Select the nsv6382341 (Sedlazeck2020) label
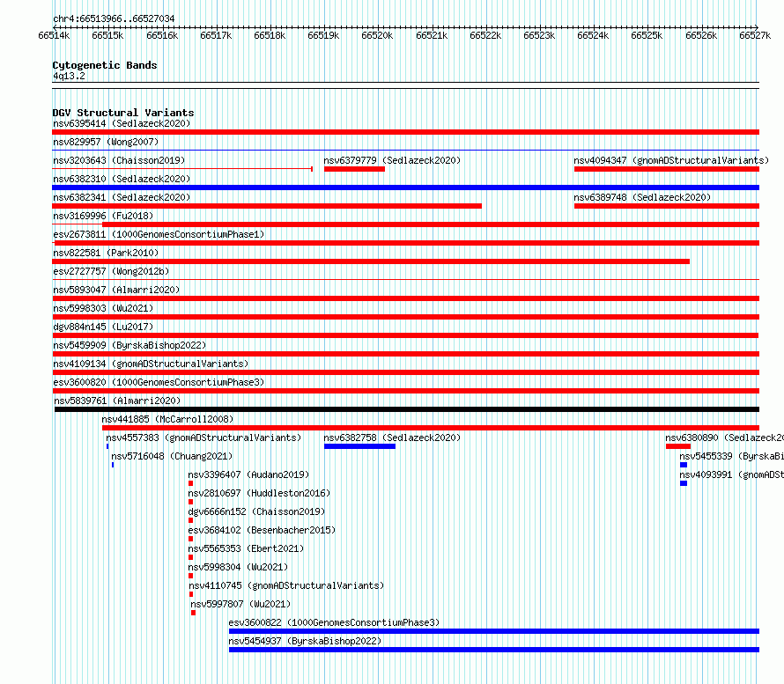 (x=122, y=197)
